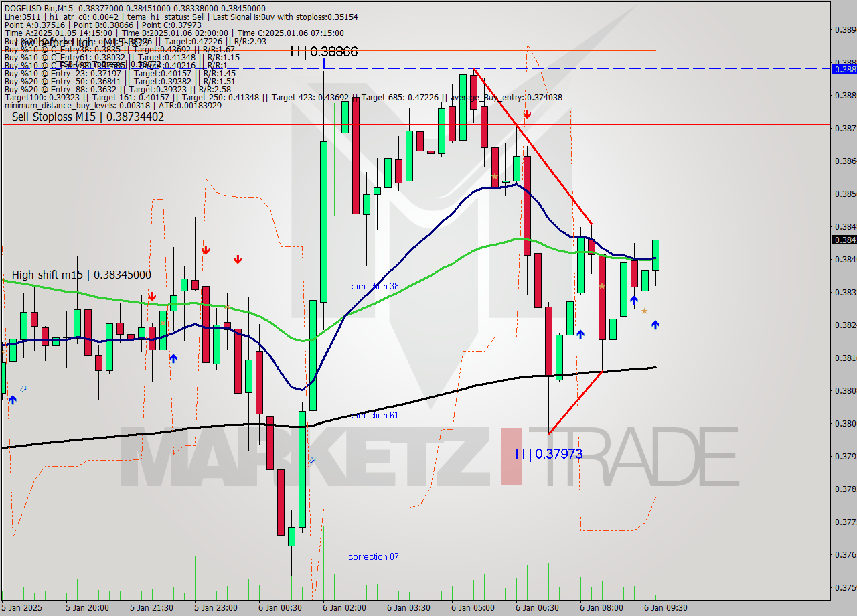
Task: Select the blue highlighted price tag on price axis
Action: pos(844,68)
